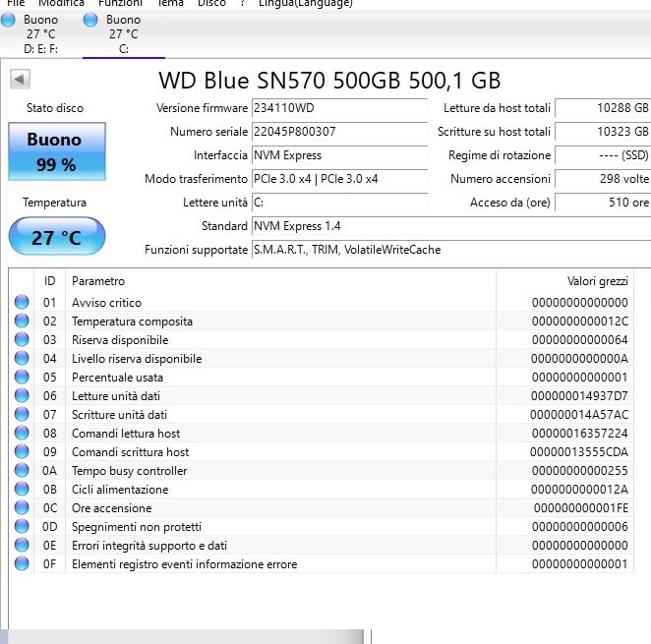Go to previous disk with back arrow
The image size is (651, 644).
[x=20, y=79]
